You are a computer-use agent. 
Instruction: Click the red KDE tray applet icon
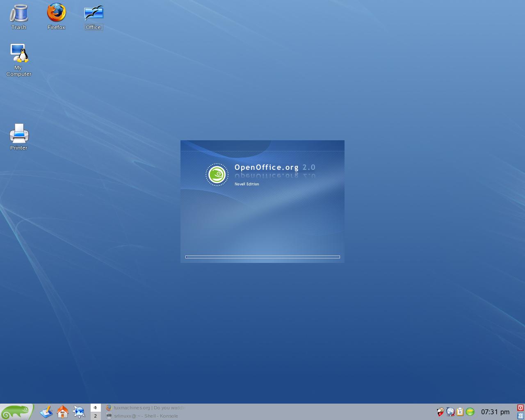[441, 412]
